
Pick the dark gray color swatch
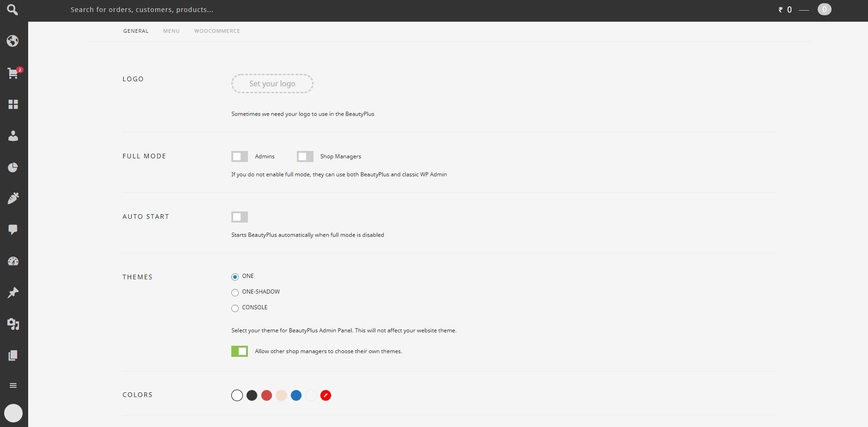(x=252, y=395)
